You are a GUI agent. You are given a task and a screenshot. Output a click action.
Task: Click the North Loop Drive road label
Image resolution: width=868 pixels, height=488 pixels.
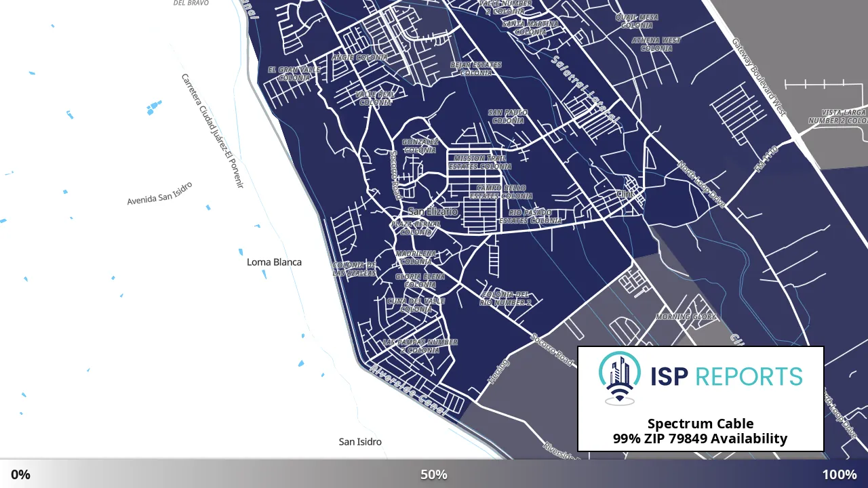pyautogui.click(x=701, y=184)
